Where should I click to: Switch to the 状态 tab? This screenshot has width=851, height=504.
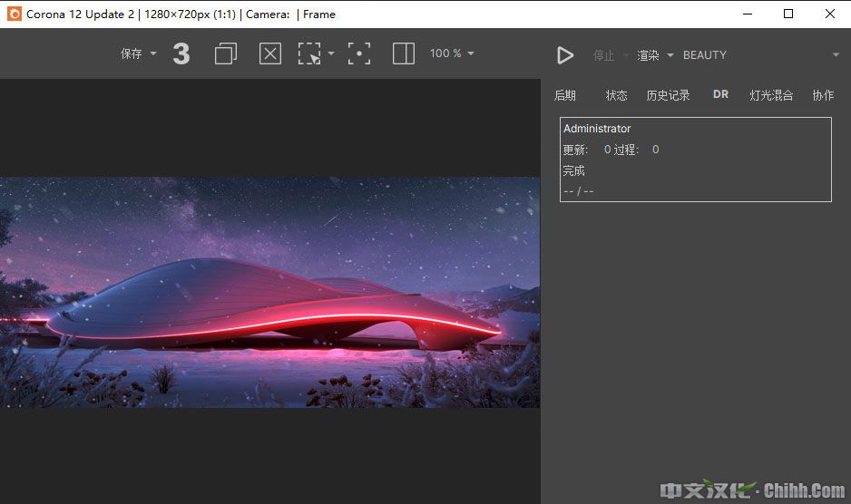click(616, 95)
